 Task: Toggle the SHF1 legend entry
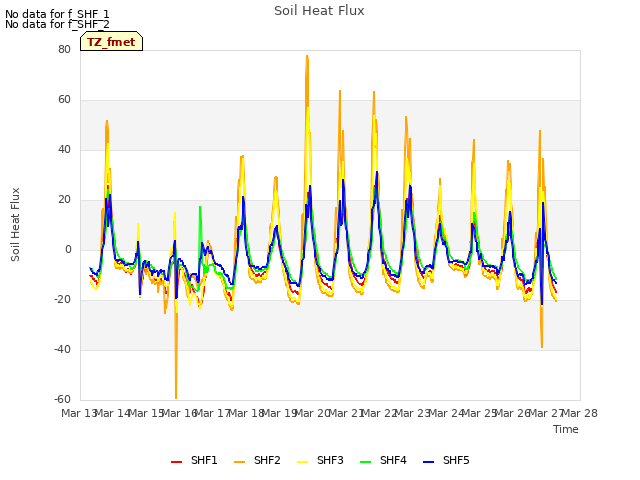[194, 460]
